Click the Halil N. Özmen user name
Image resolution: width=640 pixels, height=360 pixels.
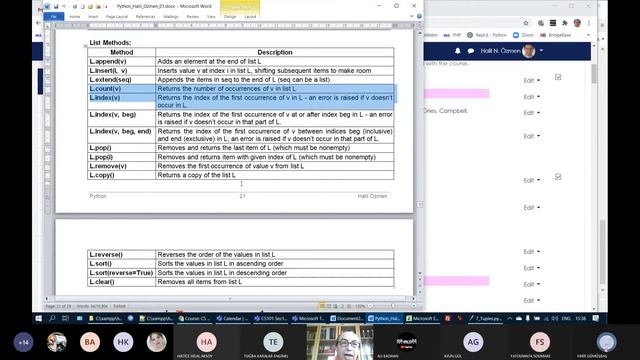coord(500,51)
